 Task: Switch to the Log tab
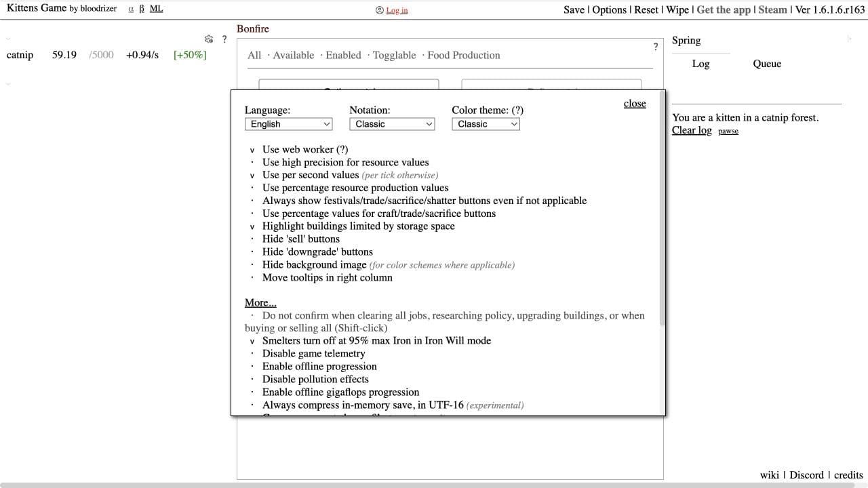(701, 64)
